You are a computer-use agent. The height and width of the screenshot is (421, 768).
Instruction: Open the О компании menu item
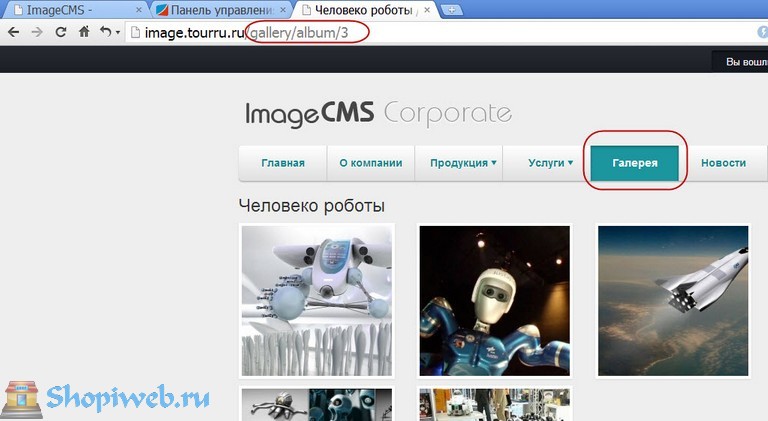pyautogui.click(x=371, y=163)
